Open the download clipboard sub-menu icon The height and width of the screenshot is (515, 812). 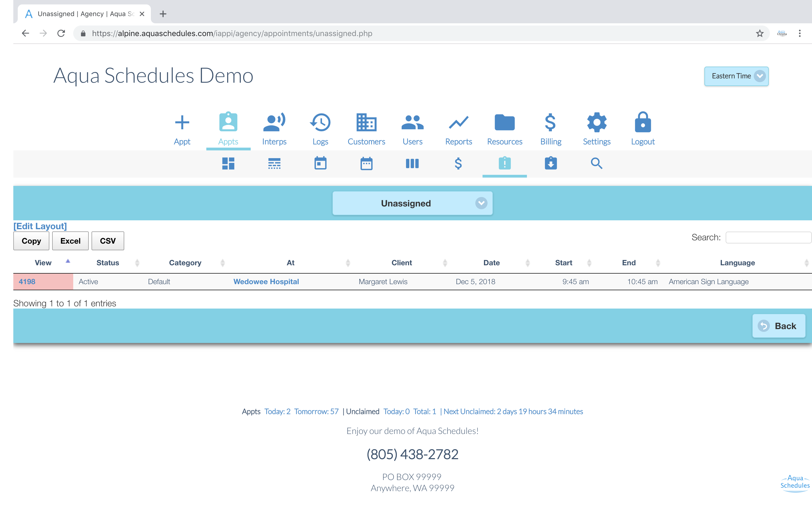(x=551, y=163)
